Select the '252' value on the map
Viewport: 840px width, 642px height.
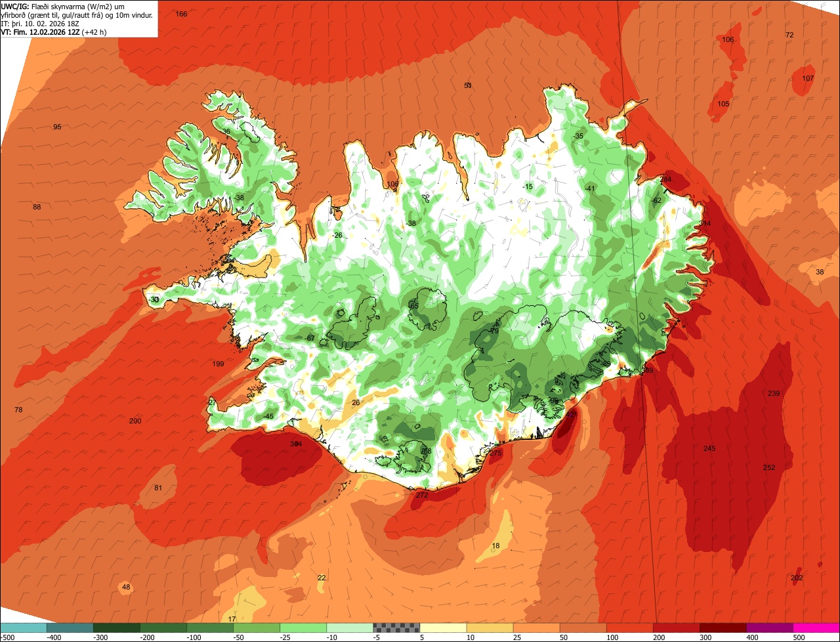click(x=769, y=467)
